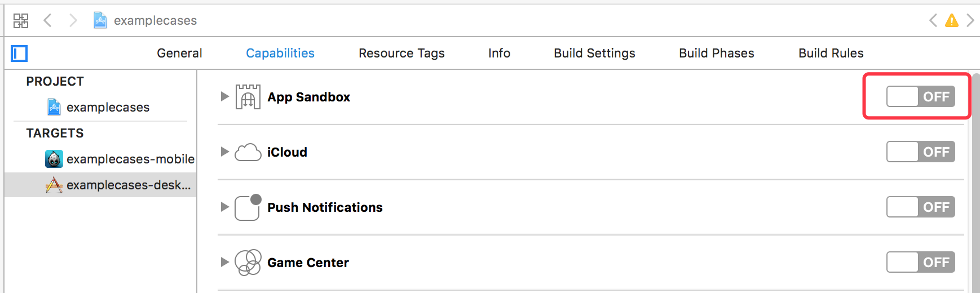Expand the iCloud disclosure triangle
This screenshot has width=980, height=293.
224,152
